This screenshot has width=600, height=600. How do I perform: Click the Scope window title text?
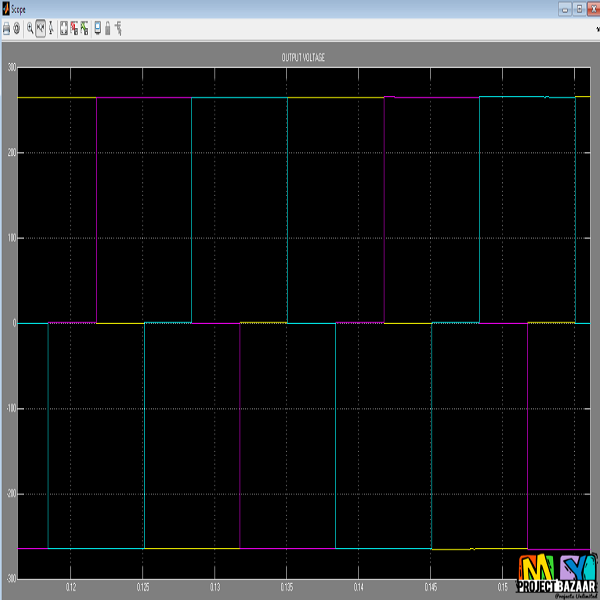(x=22, y=8)
